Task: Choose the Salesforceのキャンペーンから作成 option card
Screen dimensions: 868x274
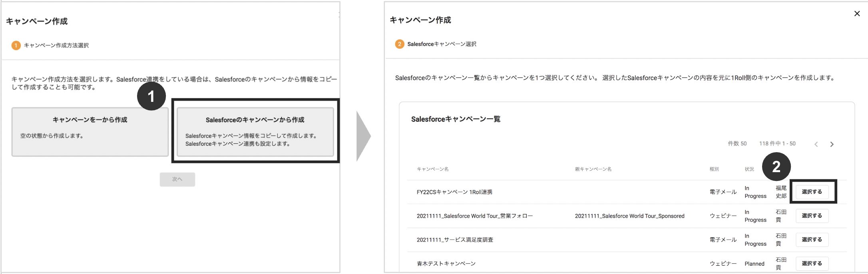Action: tap(255, 132)
